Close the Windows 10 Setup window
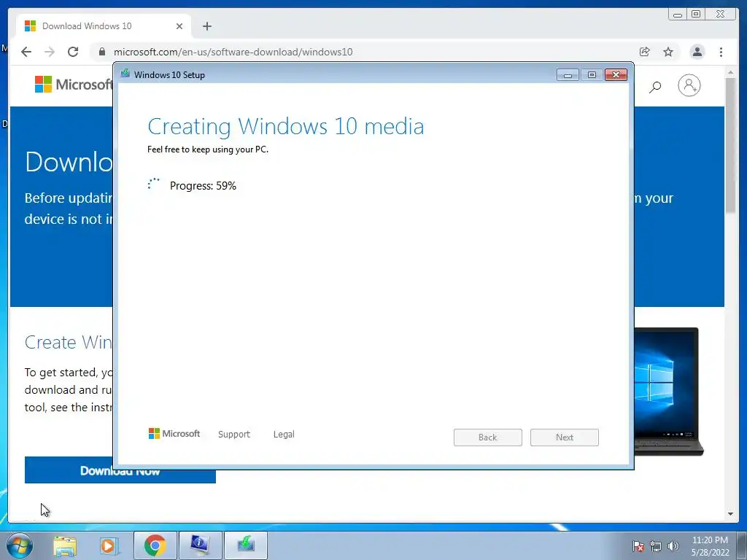 click(616, 75)
